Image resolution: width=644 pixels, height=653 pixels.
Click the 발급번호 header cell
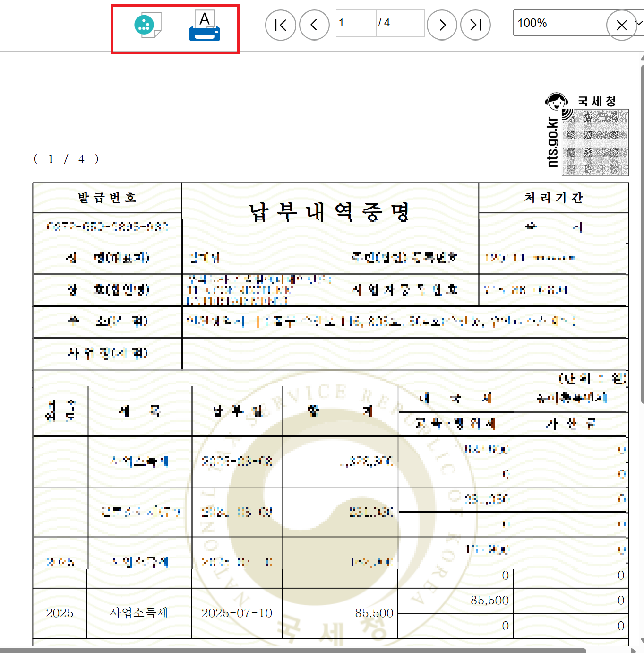coord(107,198)
